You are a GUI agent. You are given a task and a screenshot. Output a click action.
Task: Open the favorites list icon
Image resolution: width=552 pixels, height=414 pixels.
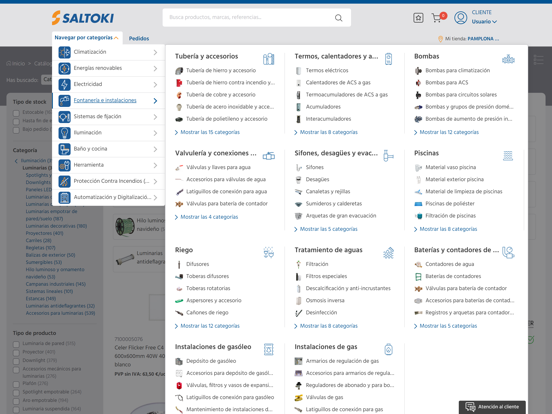[418, 18]
